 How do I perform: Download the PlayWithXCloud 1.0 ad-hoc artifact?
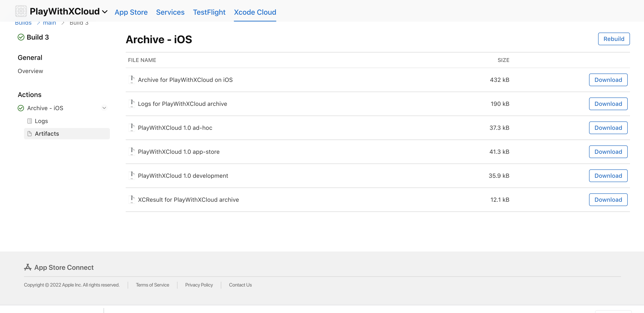[608, 128]
